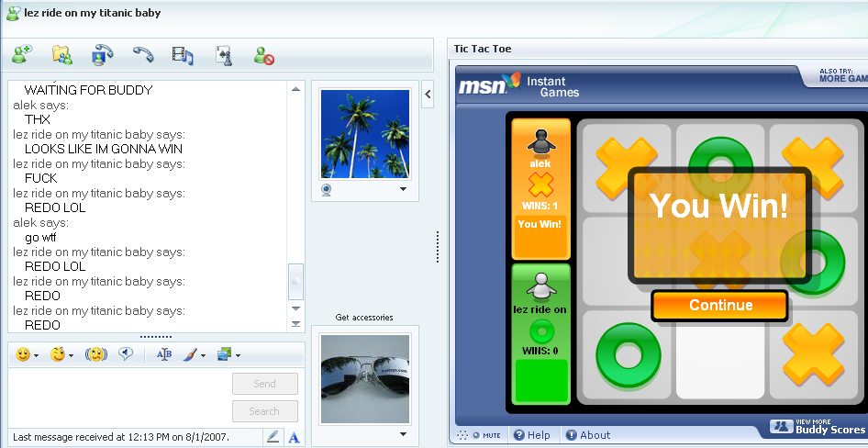Expand the smiley emoticon dropdown arrow
868x448 pixels.
point(37,356)
